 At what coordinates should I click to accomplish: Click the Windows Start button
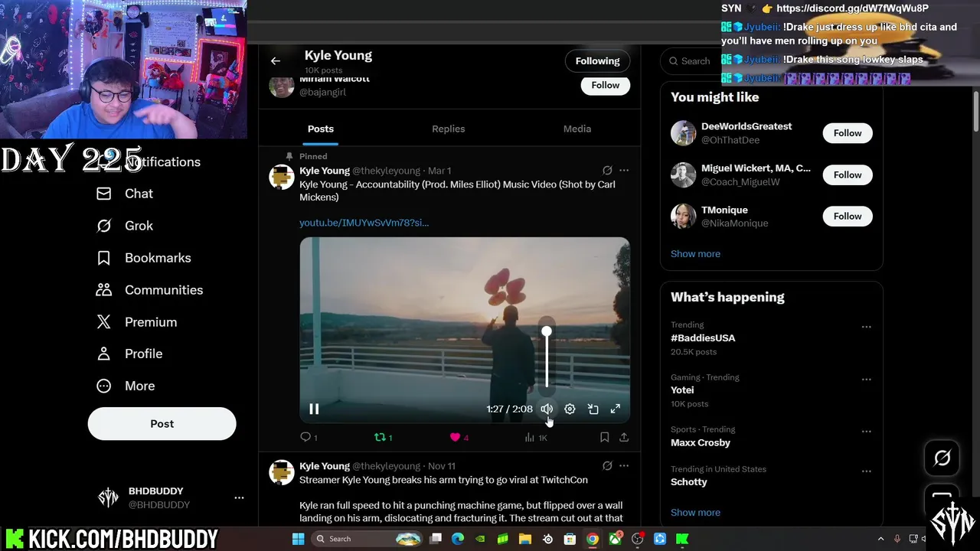coord(299,539)
